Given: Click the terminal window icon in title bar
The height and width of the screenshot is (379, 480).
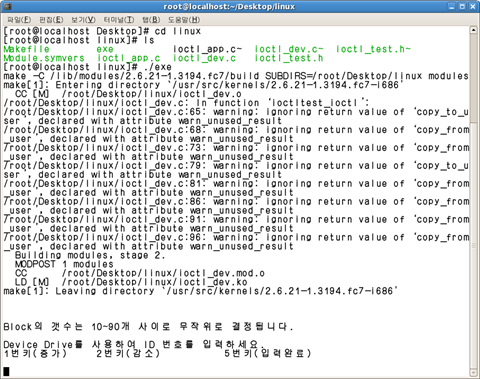Looking at the screenshot, I should [7, 6].
